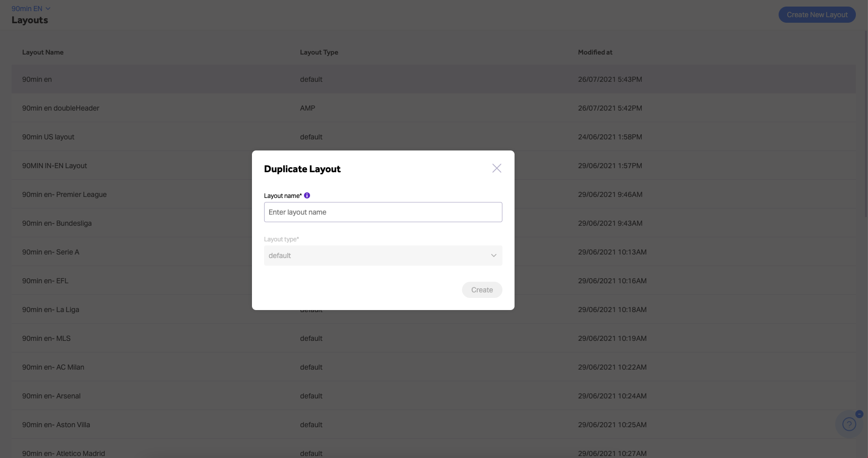The height and width of the screenshot is (458, 868).
Task: Click the Create button in the dialog
Action: (482, 290)
